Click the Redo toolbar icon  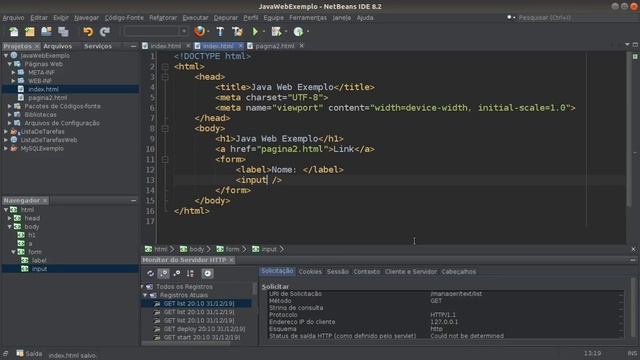(105, 31)
